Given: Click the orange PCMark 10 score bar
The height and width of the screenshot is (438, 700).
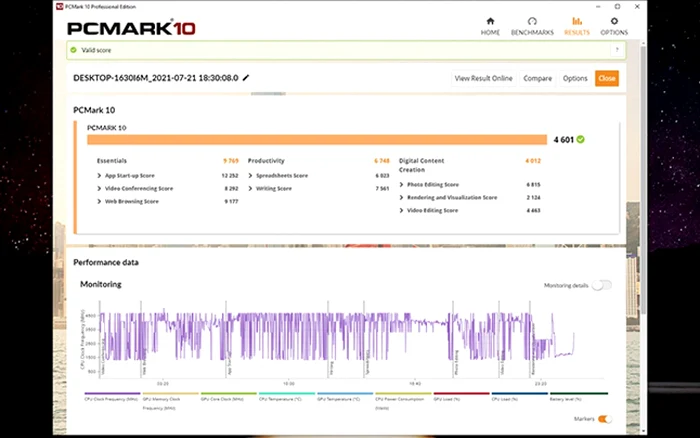Looking at the screenshot, I should coord(317,140).
